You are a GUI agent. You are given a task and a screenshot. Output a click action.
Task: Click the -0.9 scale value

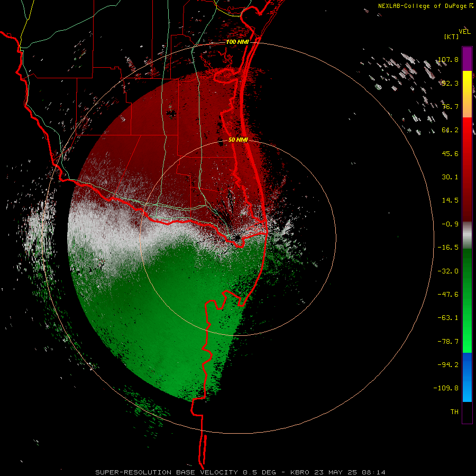[x=450, y=224]
